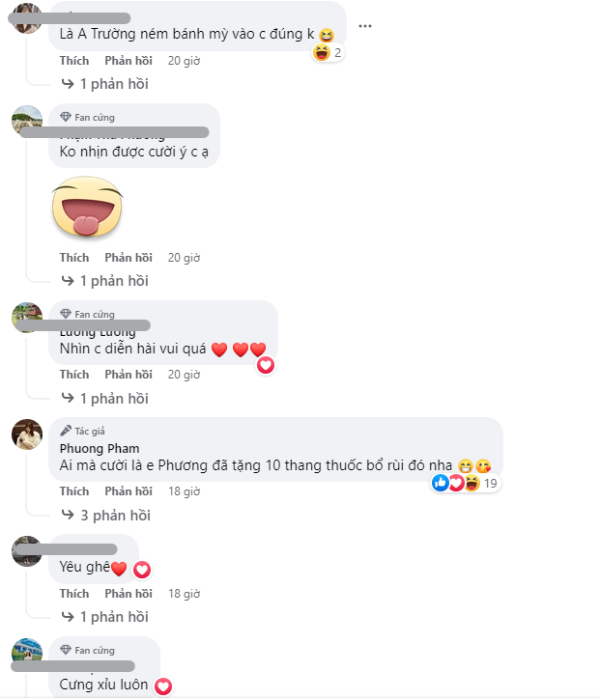The width and height of the screenshot is (600, 700).
Task: Click the heart reaction on the 'Nhìn c diễn hài' comment
Action: 266,366
